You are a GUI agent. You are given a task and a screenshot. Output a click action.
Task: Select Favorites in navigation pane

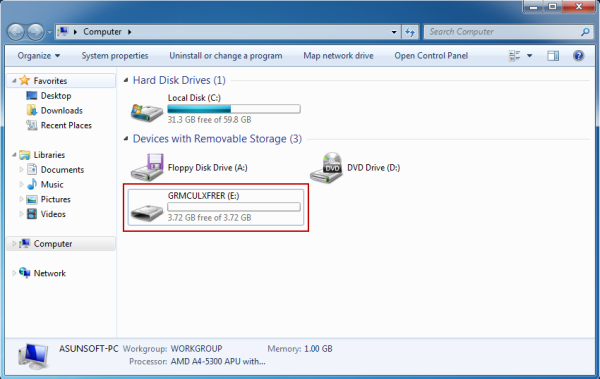click(50, 81)
